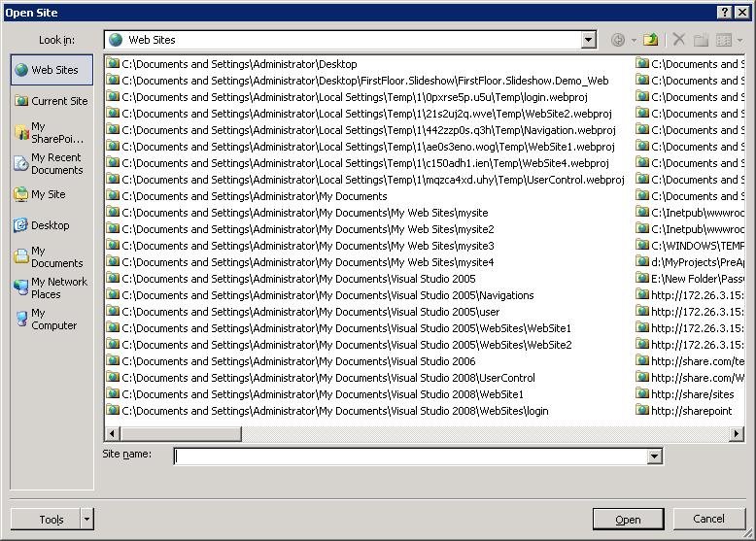Click the Create New Folder icon
756x541 pixels.
pyautogui.click(x=701, y=40)
